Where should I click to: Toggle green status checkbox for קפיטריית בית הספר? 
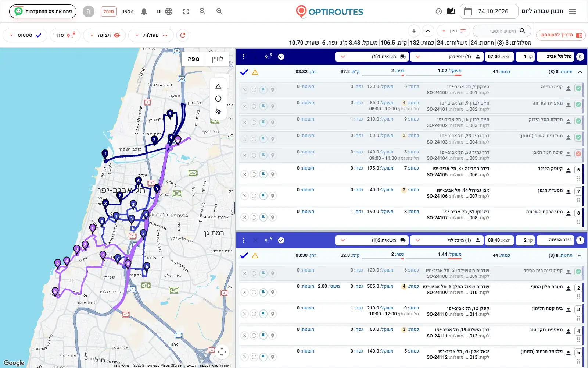tap(578, 272)
